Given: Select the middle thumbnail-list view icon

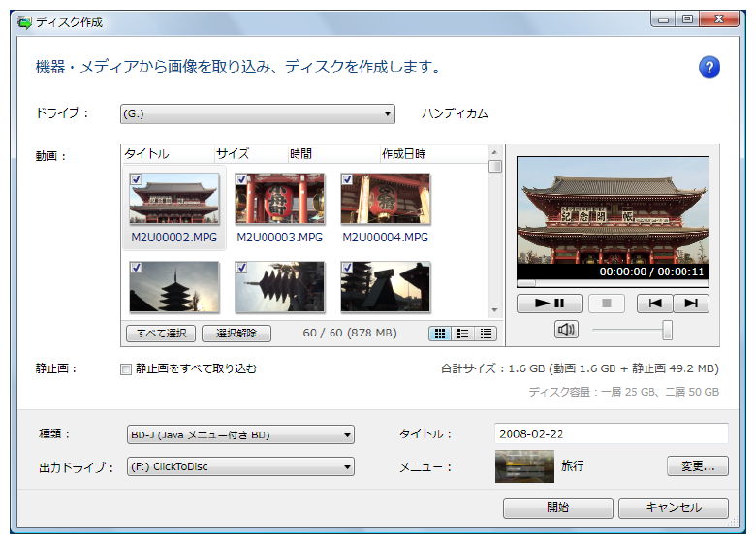Looking at the screenshot, I should pos(462,334).
